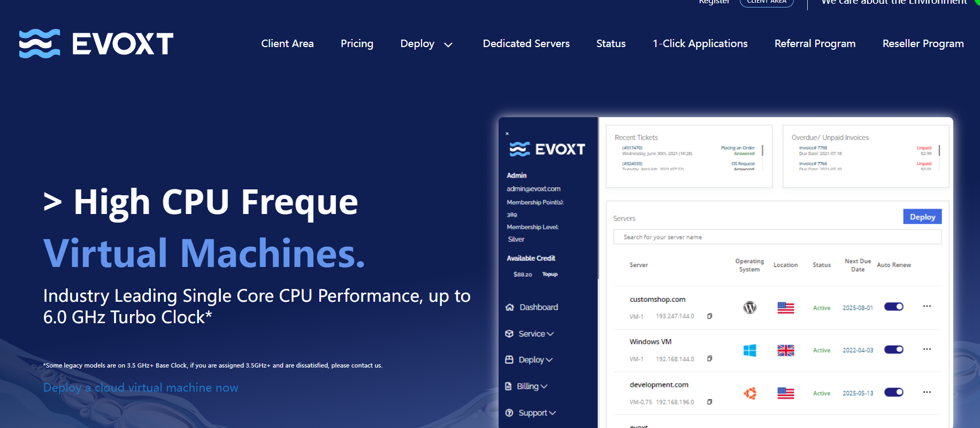Click the Support question mark icon

pos(509,413)
